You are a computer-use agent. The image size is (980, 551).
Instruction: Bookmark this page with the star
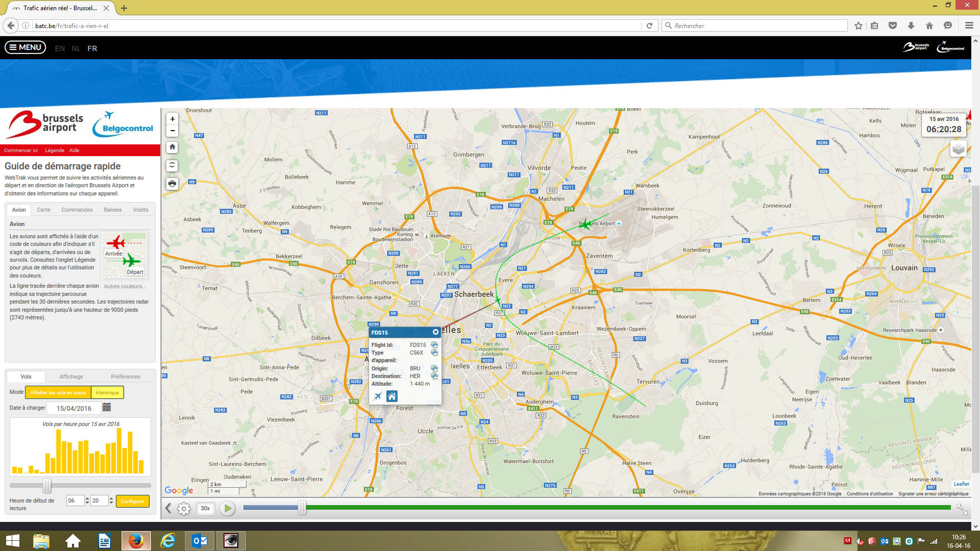click(x=859, y=26)
